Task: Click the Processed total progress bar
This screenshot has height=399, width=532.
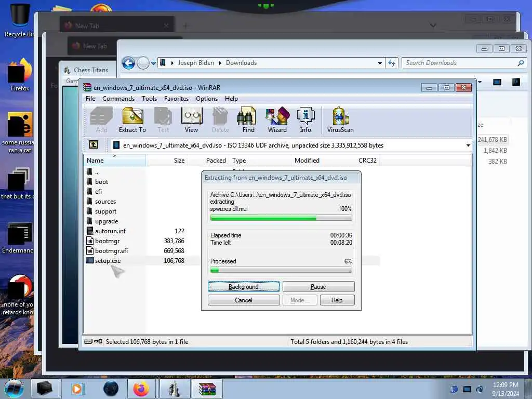Action: (281, 270)
